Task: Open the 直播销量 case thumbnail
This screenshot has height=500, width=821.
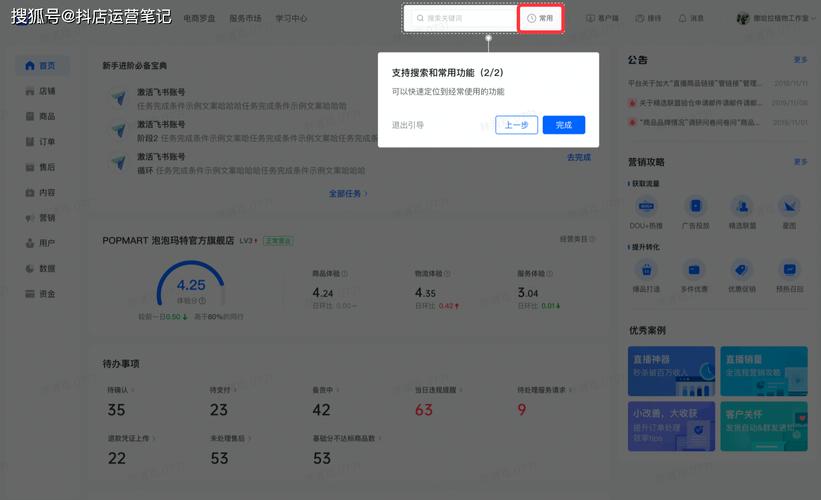Action: pos(764,371)
